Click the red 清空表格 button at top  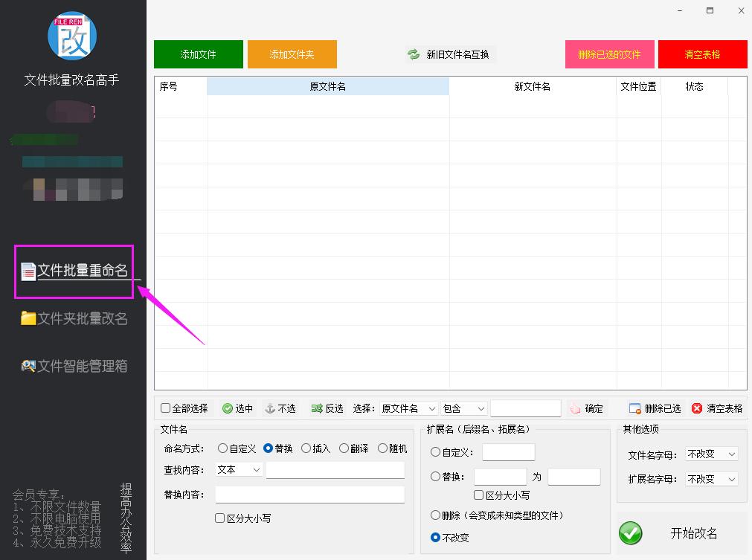pyautogui.click(x=703, y=54)
